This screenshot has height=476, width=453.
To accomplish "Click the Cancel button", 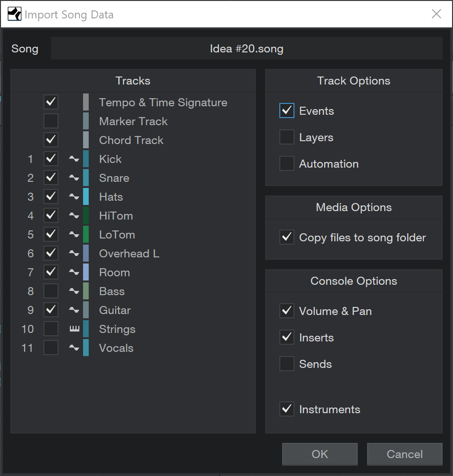I will (405, 454).
